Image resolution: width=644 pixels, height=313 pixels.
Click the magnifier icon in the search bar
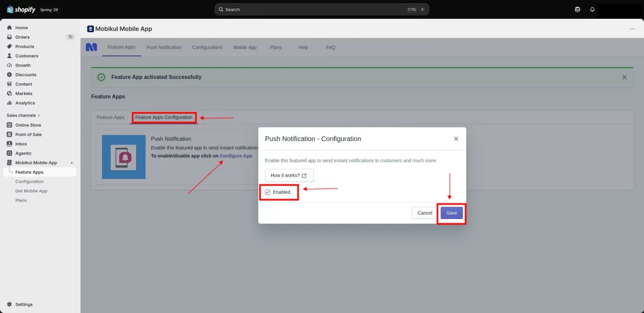pos(221,10)
